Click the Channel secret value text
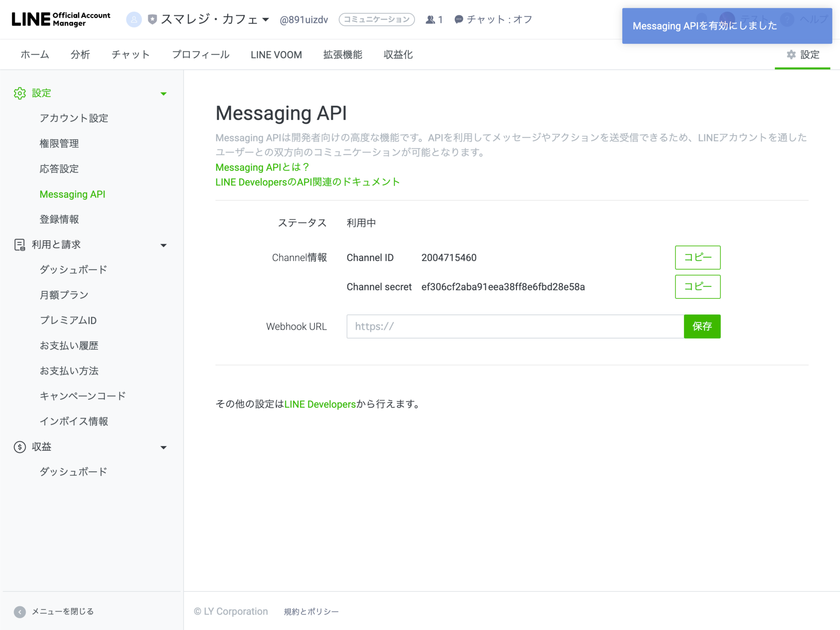The image size is (840, 630). coord(503,287)
